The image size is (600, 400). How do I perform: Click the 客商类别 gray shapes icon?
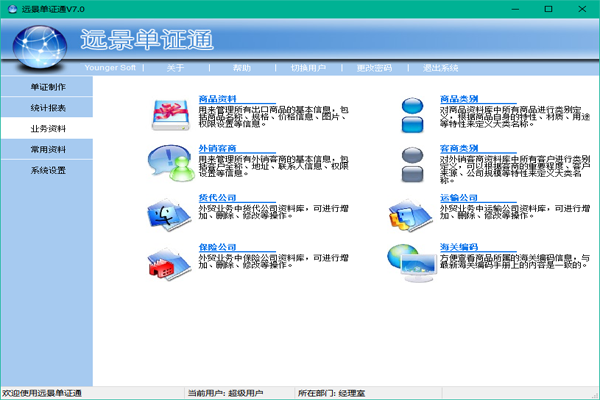coord(412,165)
